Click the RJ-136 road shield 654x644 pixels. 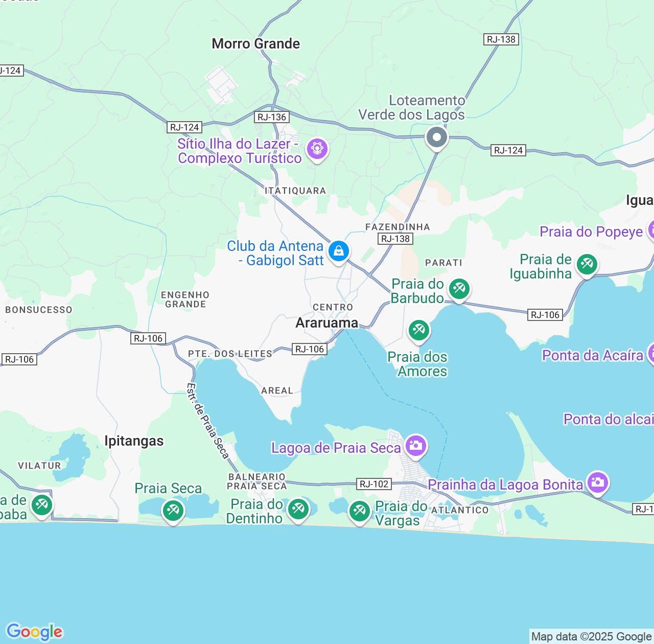tap(272, 117)
